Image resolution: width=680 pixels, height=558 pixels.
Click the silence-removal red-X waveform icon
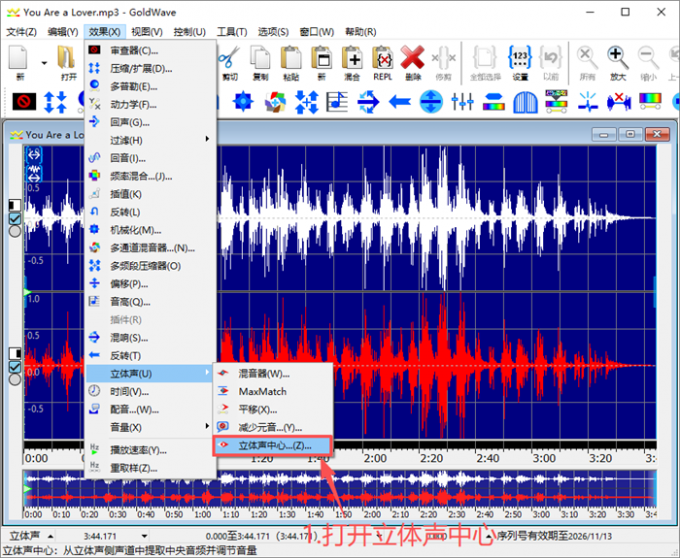[x=619, y=102]
